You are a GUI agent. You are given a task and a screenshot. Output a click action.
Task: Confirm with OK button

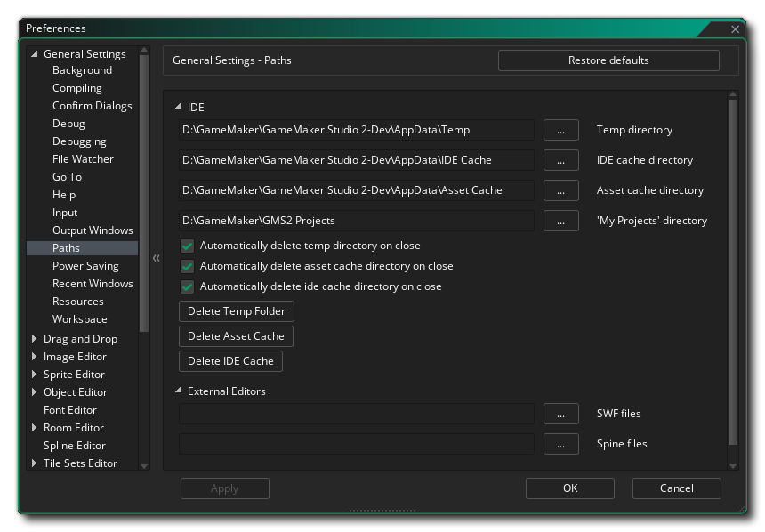click(570, 488)
